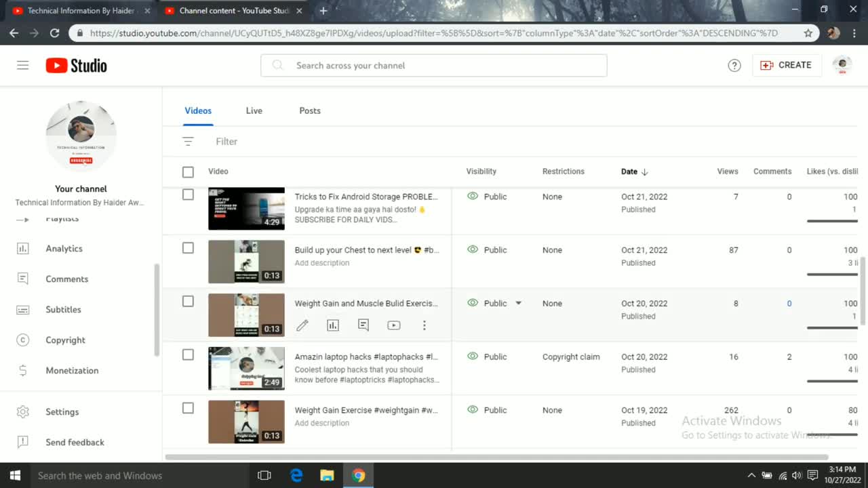This screenshot has height=488, width=868.
Task: Open the Windows Start menu
Action: 15,476
